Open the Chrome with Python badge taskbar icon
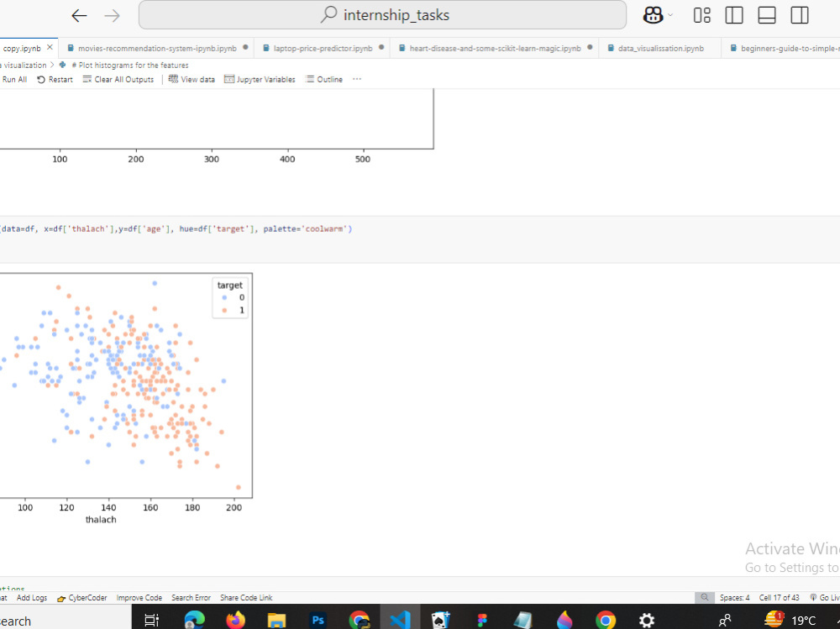The image size is (840, 629). coord(360,620)
